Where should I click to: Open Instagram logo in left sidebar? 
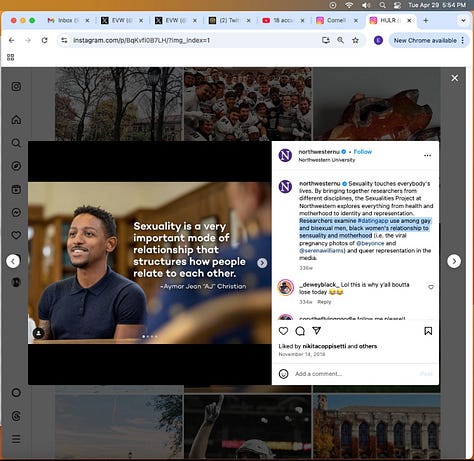click(x=16, y=87)
